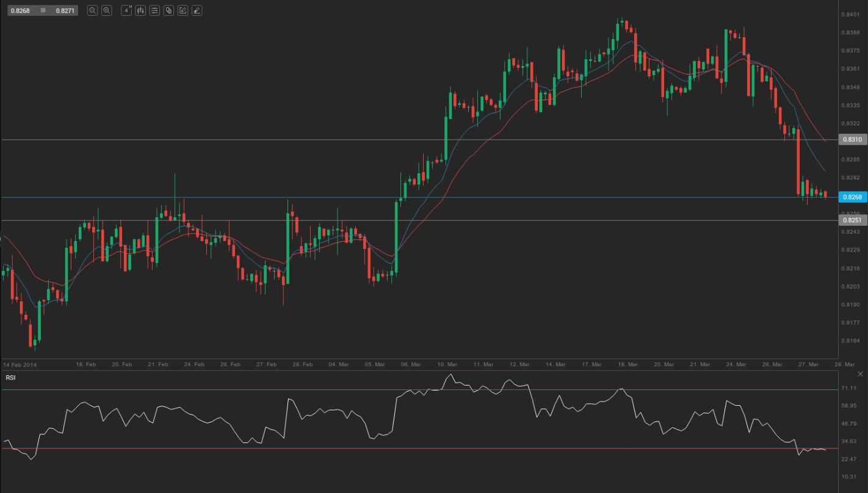The height and width of the screenshot is (493, 868).
Task: Change chart type via the candlestick icon
Action: tap(140, 10)
